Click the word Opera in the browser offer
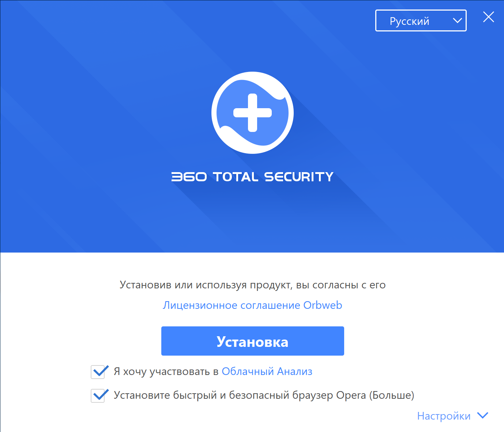The image size is (504, 432). pyautogui.click(x=351, y=395)
